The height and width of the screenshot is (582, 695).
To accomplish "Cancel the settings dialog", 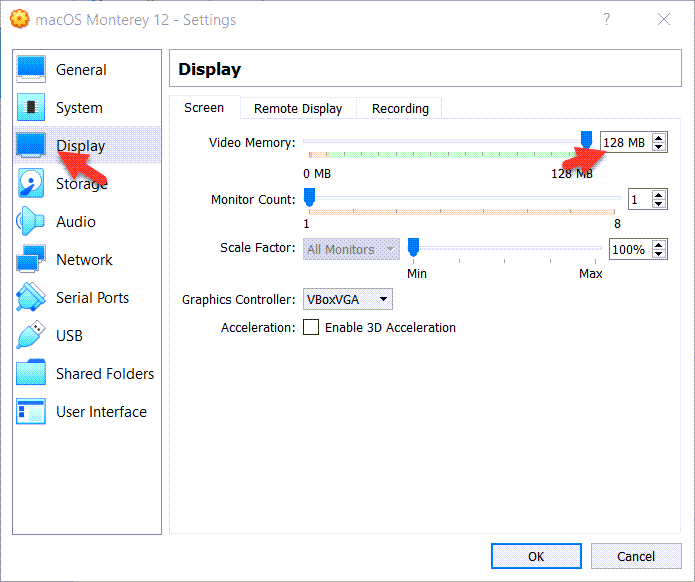I will tap(636, 557).
